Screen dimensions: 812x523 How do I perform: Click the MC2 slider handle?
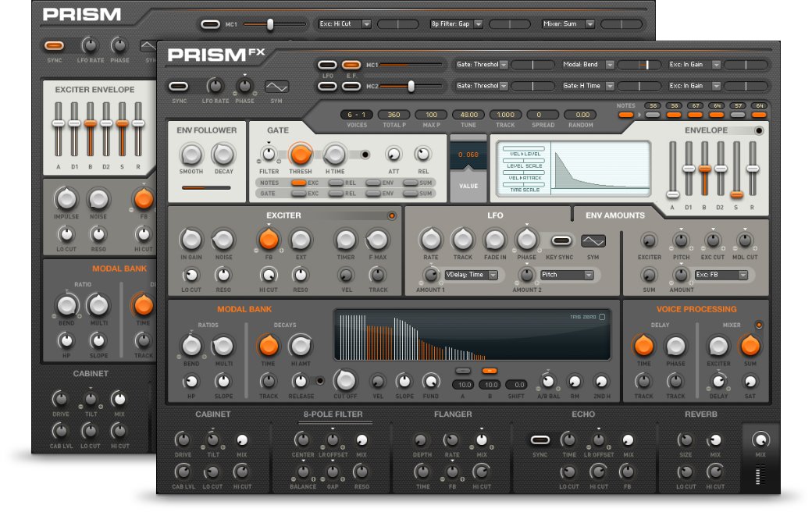(411, 86)
